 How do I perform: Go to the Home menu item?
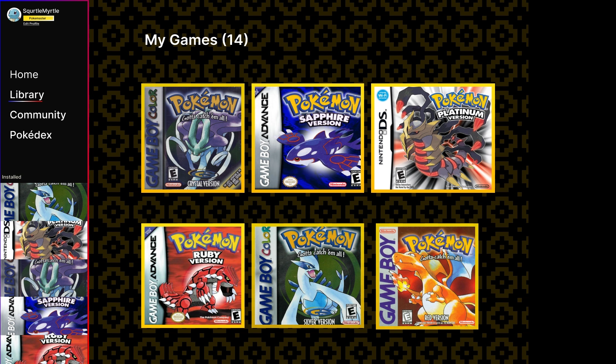pyautogui.click(x=24, y=75)
